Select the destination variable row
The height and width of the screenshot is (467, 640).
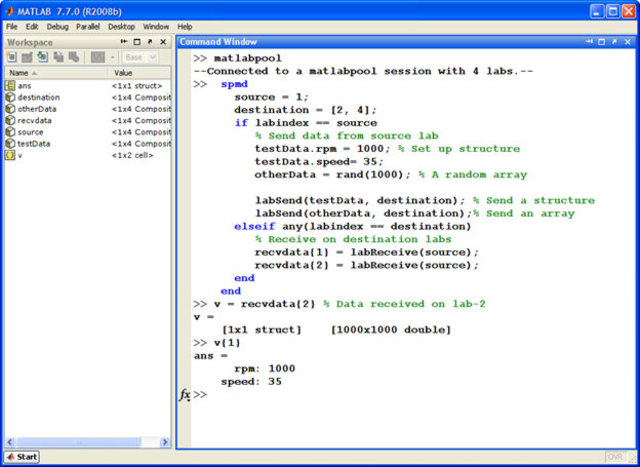click(x=87, y=97)
